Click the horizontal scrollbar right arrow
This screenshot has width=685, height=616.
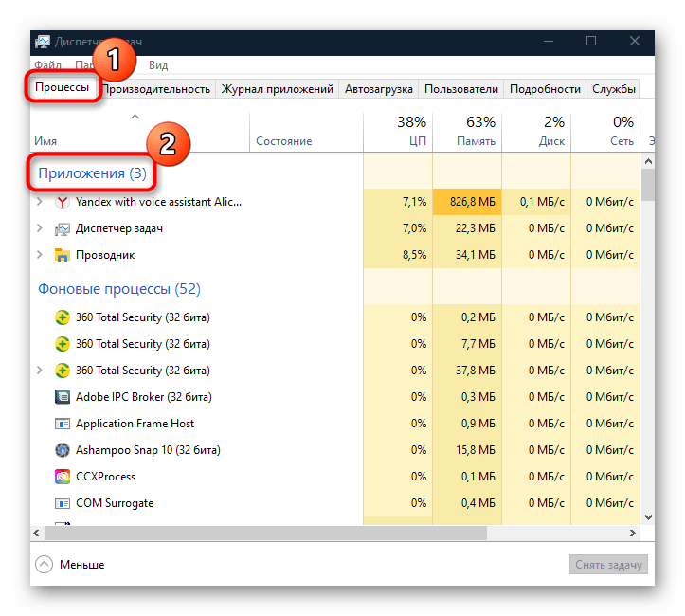click(x=632, y=533)
